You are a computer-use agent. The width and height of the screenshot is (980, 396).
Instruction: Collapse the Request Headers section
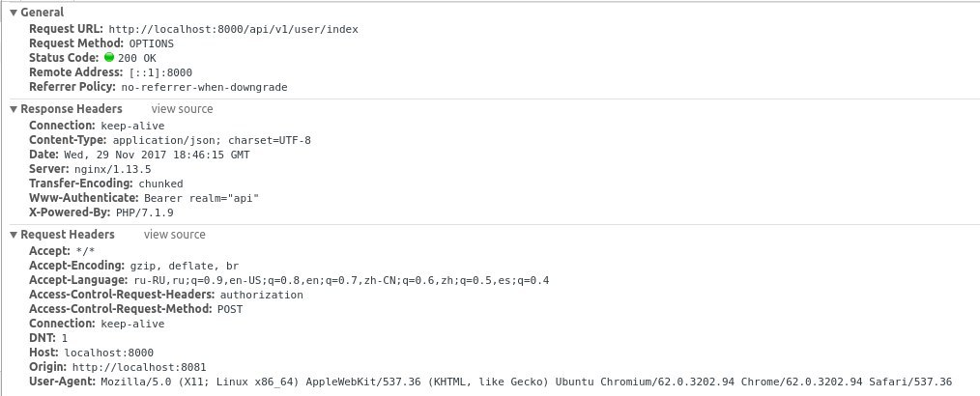14,235
